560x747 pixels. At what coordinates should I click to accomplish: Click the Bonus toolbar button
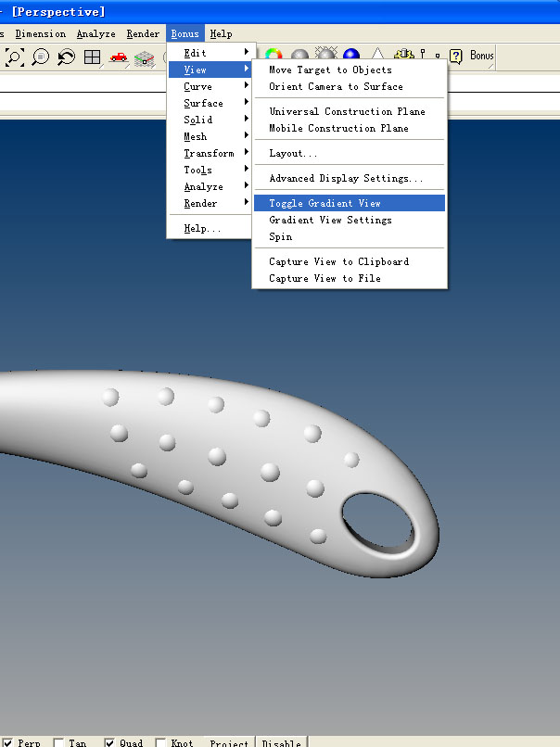tap(482, 56)
